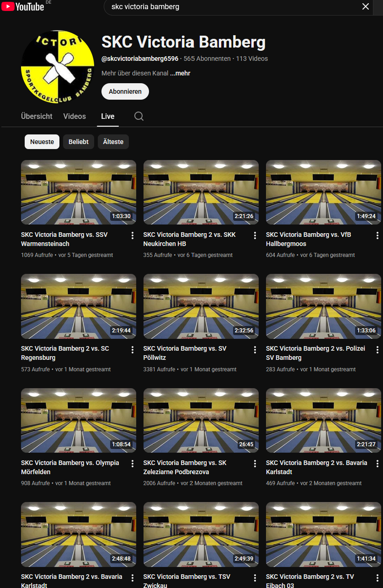
Task: Open options menu for Olympia Mörfelden video
Action: click(133, 464)
